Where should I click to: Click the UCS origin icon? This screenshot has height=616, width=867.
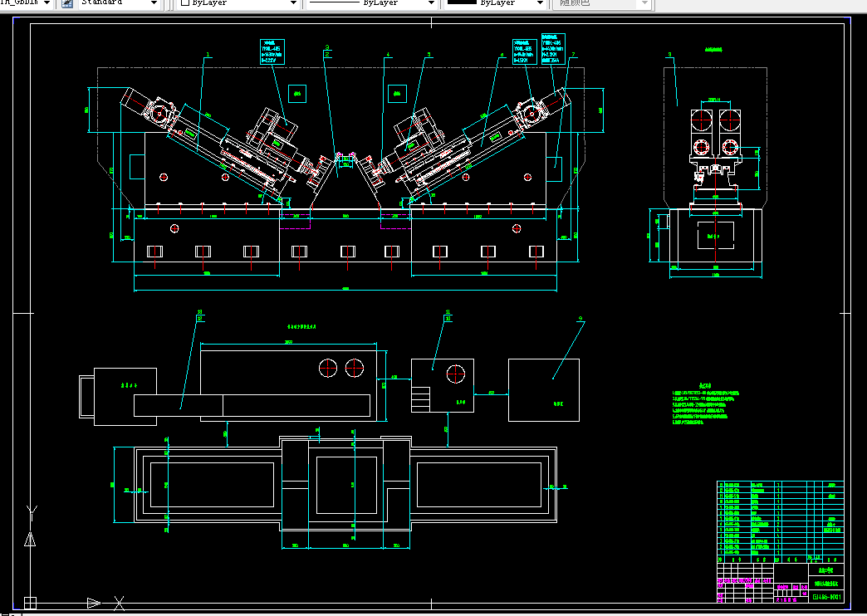[x=30, y=602]
